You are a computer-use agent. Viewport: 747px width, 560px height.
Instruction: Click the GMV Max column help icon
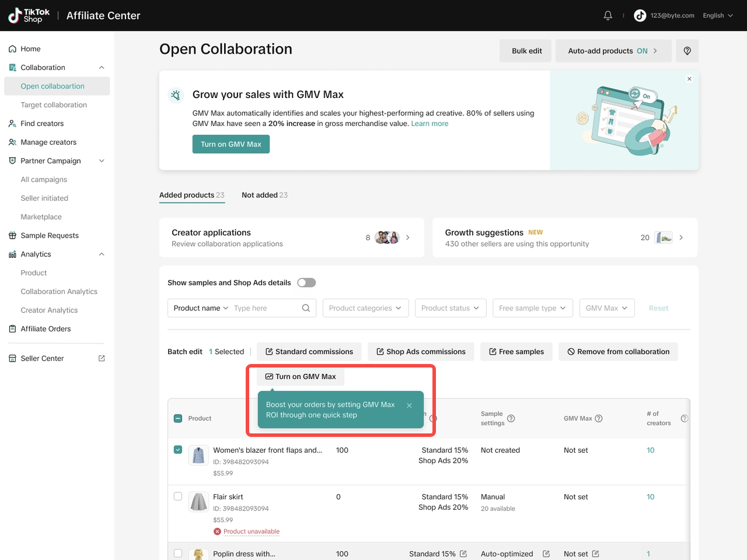point(598,418)
